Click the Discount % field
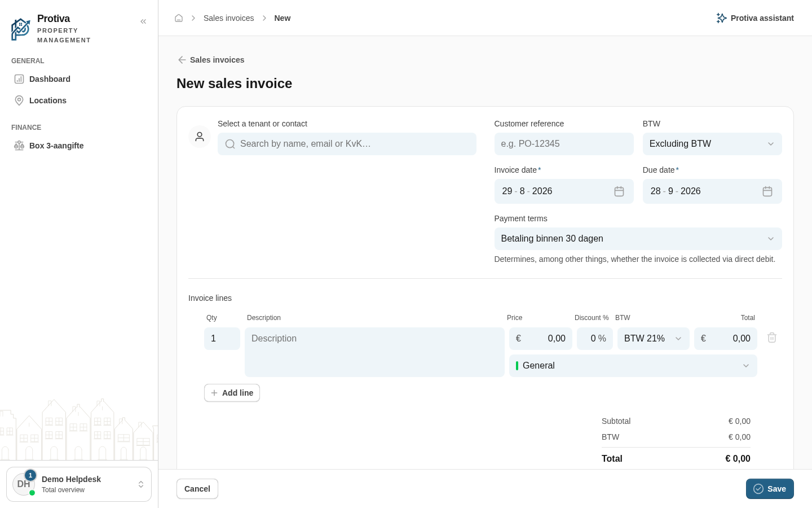Image resolution: width=812 pixels, height=508 pixels. (x=595, y=339)
